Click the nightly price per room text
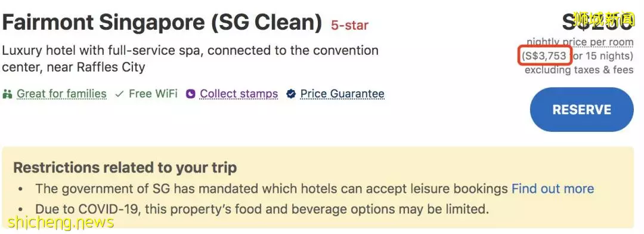 point(580,42)
